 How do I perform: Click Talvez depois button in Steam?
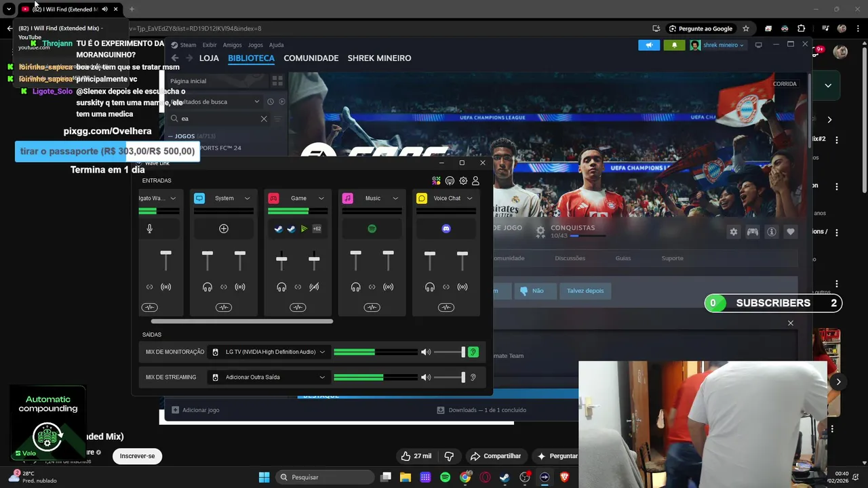[x=585, y=291]
